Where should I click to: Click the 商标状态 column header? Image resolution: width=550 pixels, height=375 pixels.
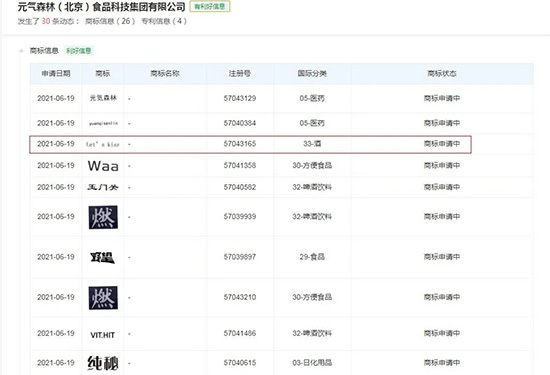(442, 73)
